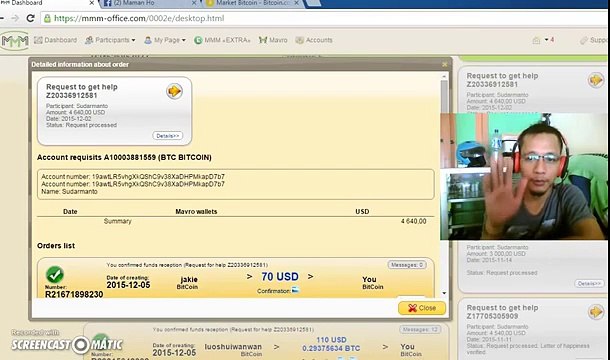Image resolution: width=610 pixels, height=360 pixels.
Task: Open Details of request Z20336912581 in dialog
Action: [x=168, y=136]
